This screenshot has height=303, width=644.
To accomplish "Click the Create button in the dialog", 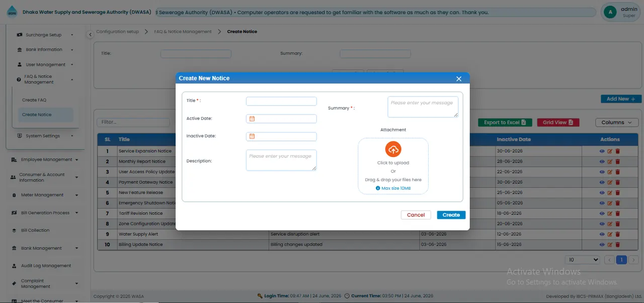I will click(x=451, y=215).
